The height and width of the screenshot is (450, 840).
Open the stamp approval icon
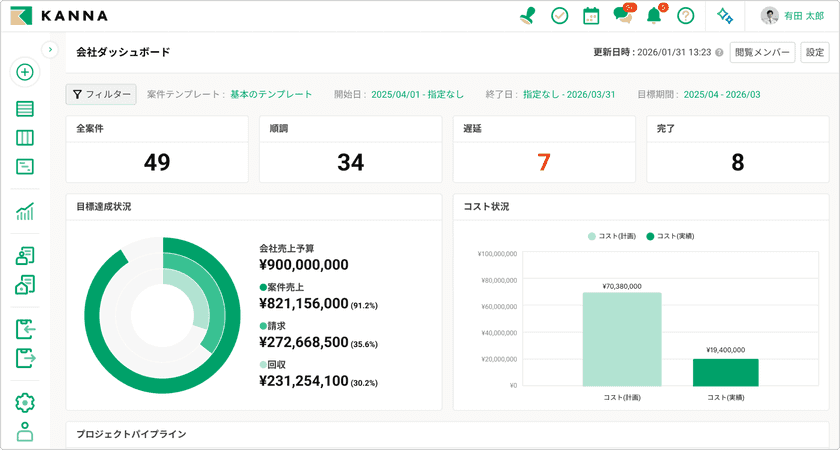coord(528,16)
